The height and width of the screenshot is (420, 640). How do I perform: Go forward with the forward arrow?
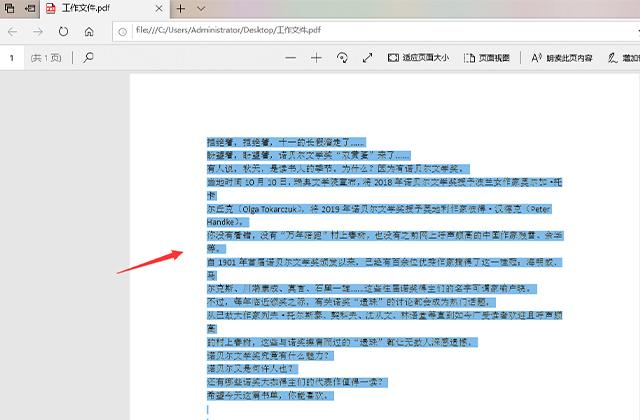pos(38,31)
